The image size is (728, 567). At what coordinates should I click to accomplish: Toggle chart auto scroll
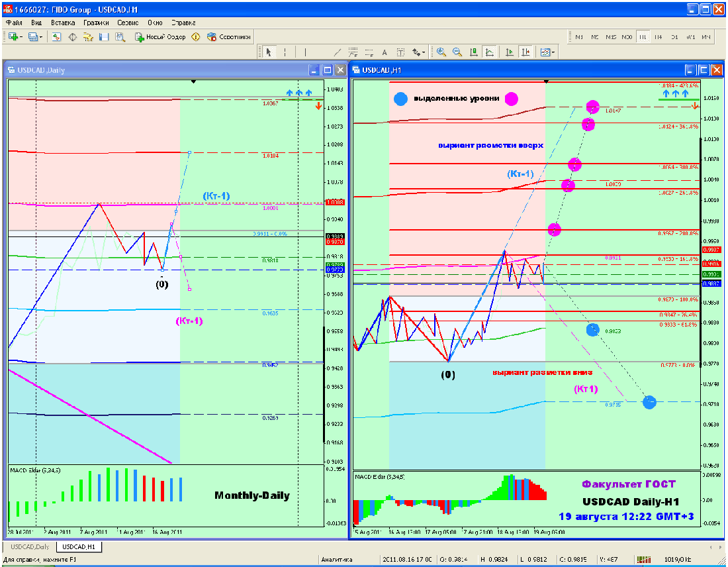tap(510, 52)
